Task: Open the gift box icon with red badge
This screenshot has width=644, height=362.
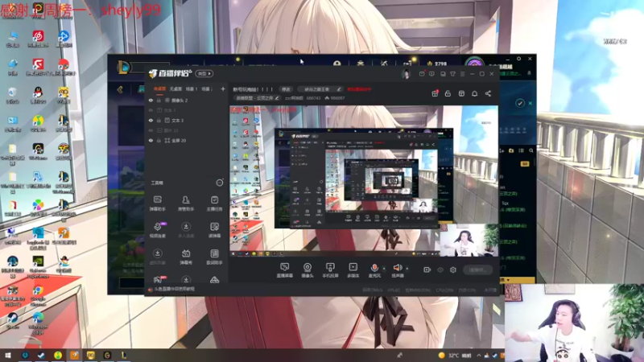Action: click(x=435, y=93)
